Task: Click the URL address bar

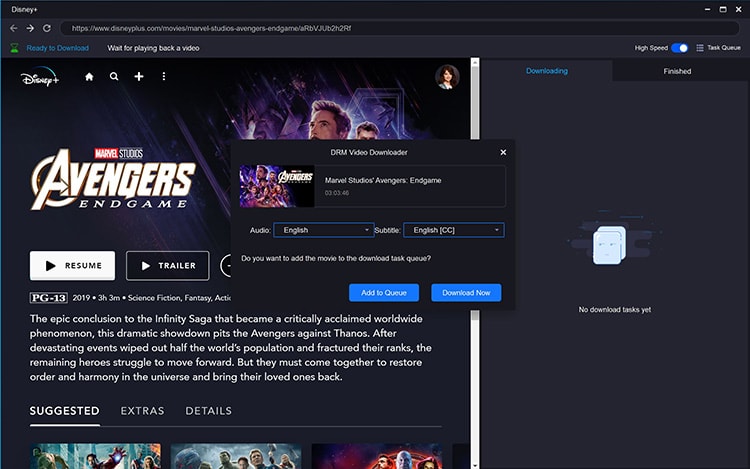Action: [399, 28]
